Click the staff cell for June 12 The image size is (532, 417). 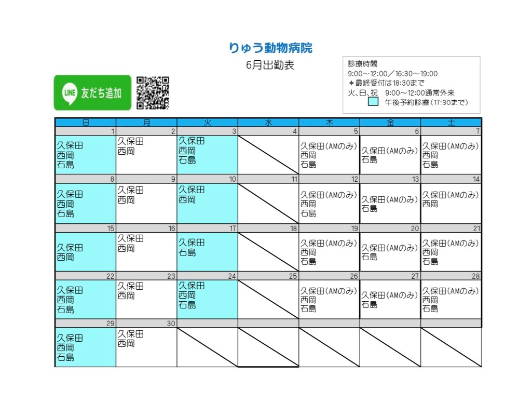pos(329,204)
